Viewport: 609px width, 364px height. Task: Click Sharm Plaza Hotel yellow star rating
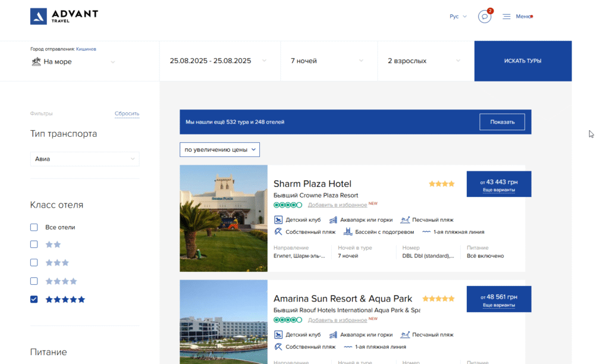click(x=442, y=184)
